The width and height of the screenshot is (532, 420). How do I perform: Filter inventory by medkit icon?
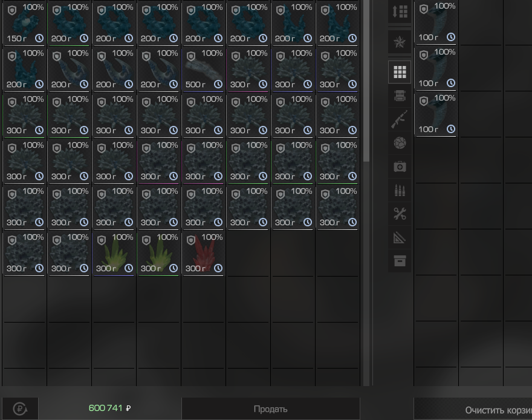click(x=400, y=166)
